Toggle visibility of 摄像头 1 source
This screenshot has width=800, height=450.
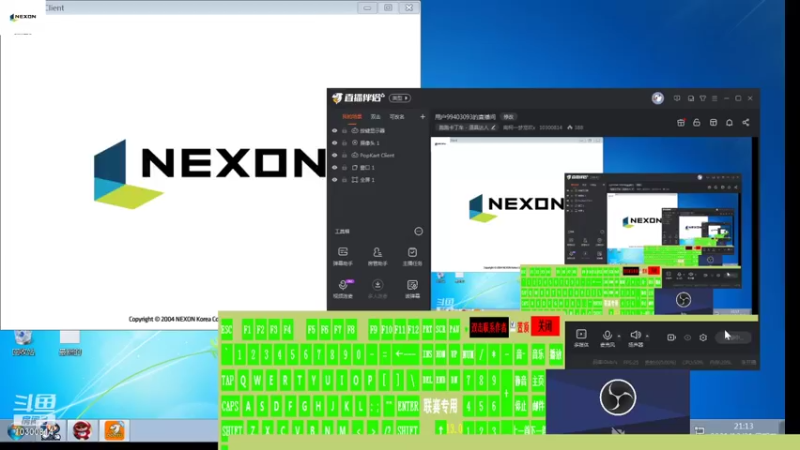click(335, 143)
